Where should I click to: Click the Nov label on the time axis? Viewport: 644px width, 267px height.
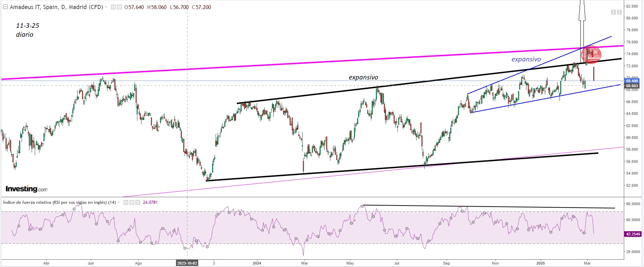496,263
